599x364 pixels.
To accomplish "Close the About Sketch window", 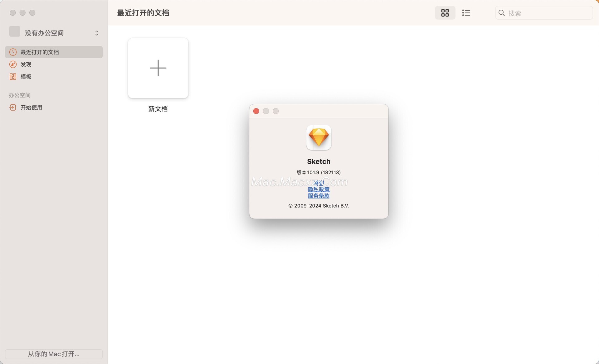I will pyautogui.click(x=256, y=111).
